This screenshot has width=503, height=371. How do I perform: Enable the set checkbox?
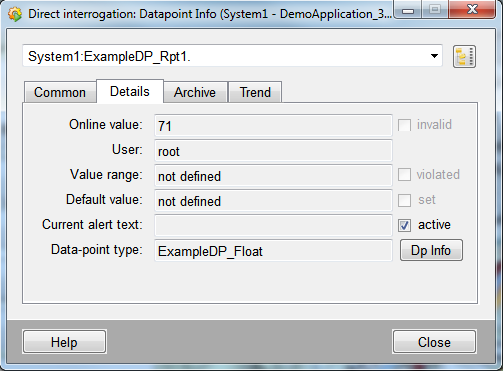(404, 200)
